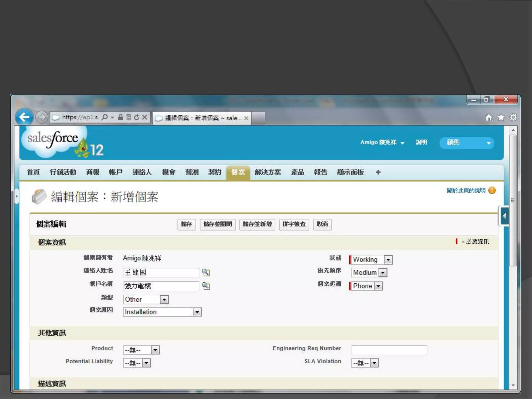Expand the collapsed right side panel arrow

pos(504,216)
